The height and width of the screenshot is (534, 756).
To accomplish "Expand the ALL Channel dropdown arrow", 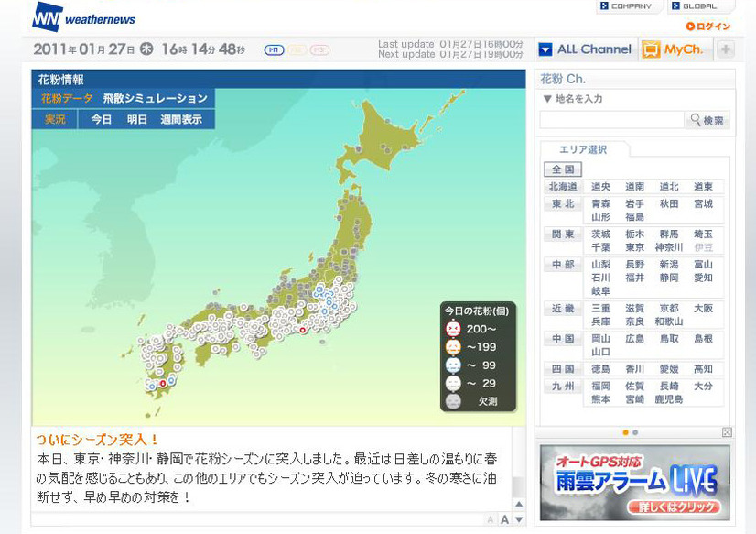I will 545,49.
